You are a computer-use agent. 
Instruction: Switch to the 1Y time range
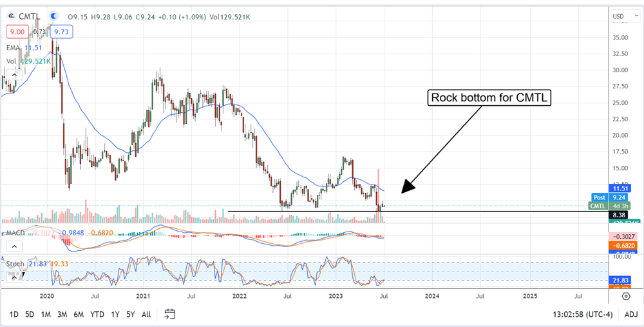coord(115,315)
